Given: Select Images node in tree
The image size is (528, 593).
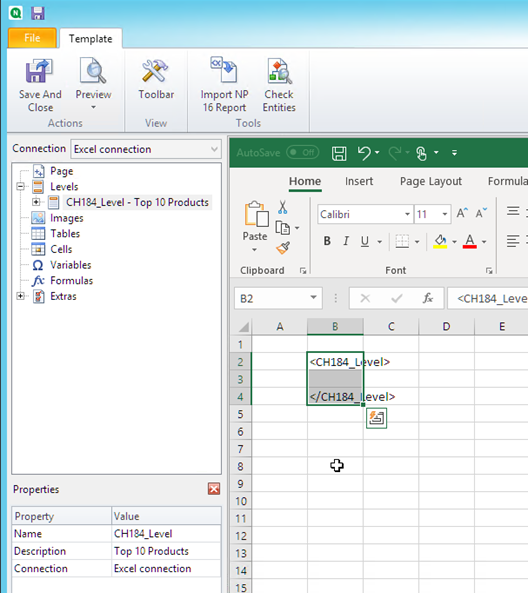Looking at the screenshot, I should tap(66, 218).
